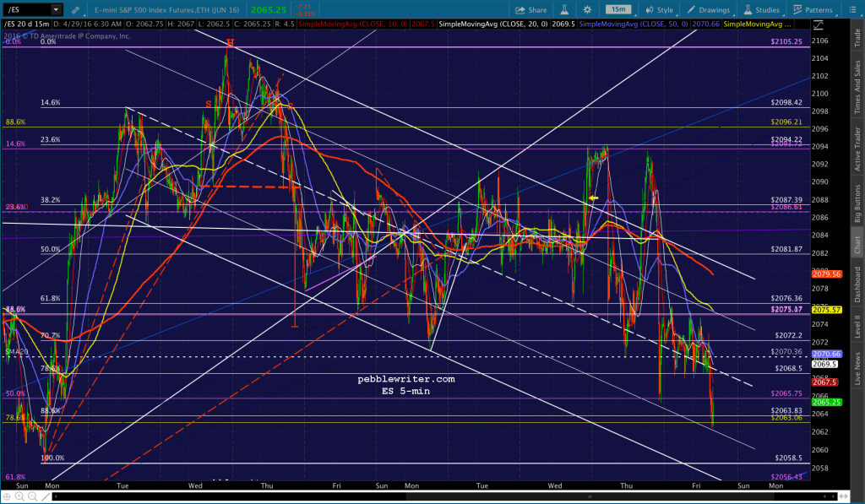865x504 pixels.
Task: Click the blue SimpleMovingAvg (CLOSE, 50, 0) label
Action: click(x=634, y=24)
